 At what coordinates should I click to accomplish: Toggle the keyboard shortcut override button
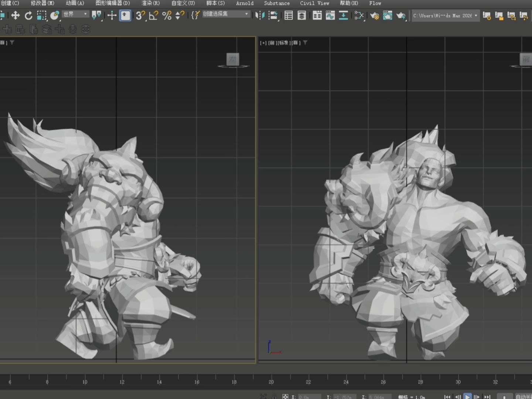pyautogui.click(x=125, y=16)
